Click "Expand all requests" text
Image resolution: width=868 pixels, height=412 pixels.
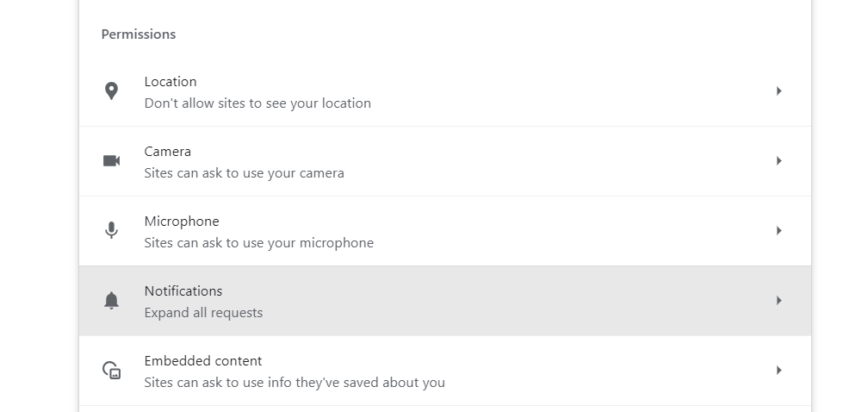click(x=203, y=313)
